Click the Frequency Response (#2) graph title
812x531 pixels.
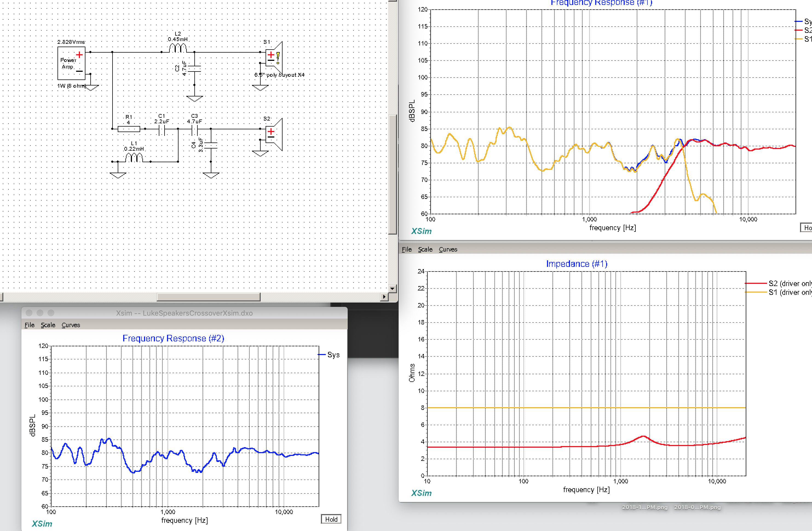point(173,338)
